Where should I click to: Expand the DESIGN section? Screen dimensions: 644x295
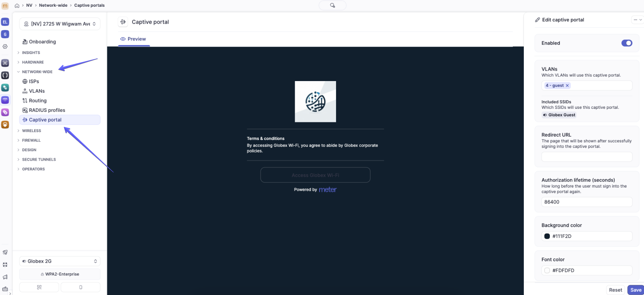click(29, 150)
